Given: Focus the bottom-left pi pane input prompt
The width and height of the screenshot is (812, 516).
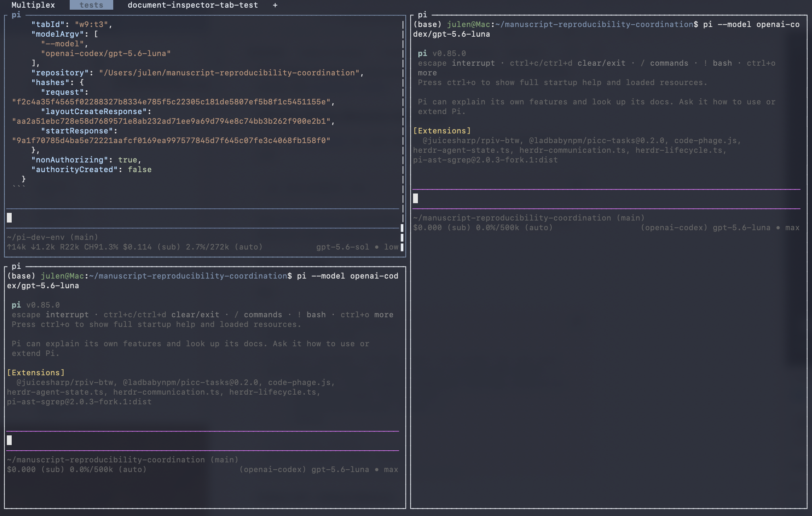Looking at the screenshot, I should [203, 441].
